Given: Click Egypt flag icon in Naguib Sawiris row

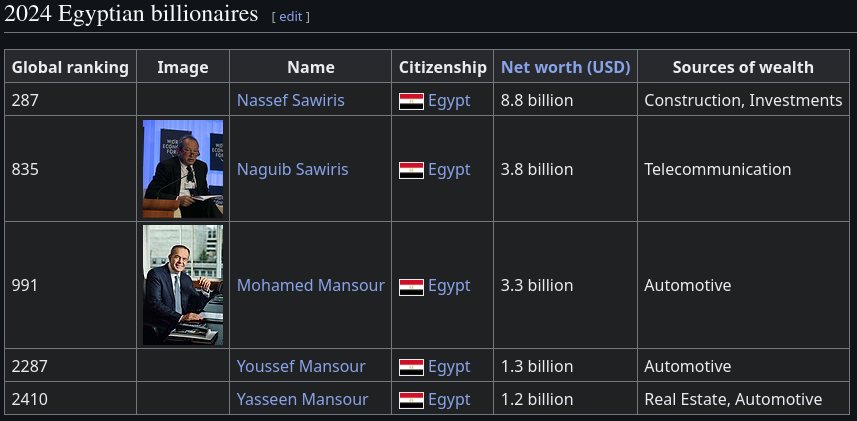Looking at the screenshot, I should tap(411, 170).
